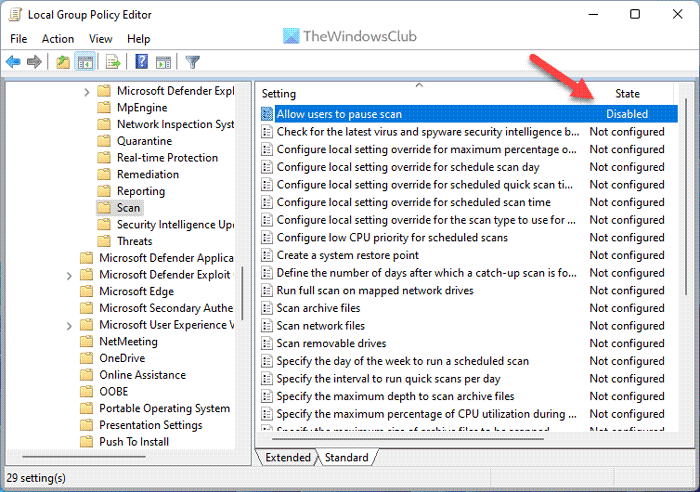Select the Microsoft Secondary Authe folder

pos(166,308)
